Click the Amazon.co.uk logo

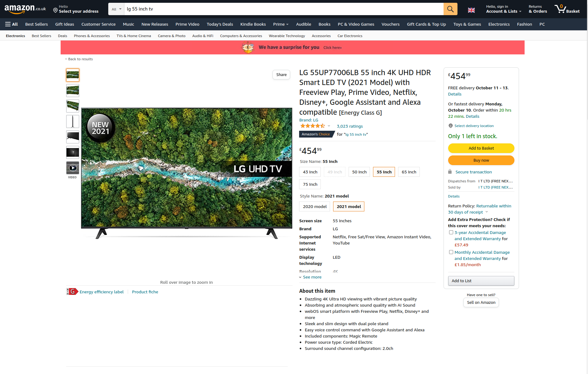click(25, 9)
